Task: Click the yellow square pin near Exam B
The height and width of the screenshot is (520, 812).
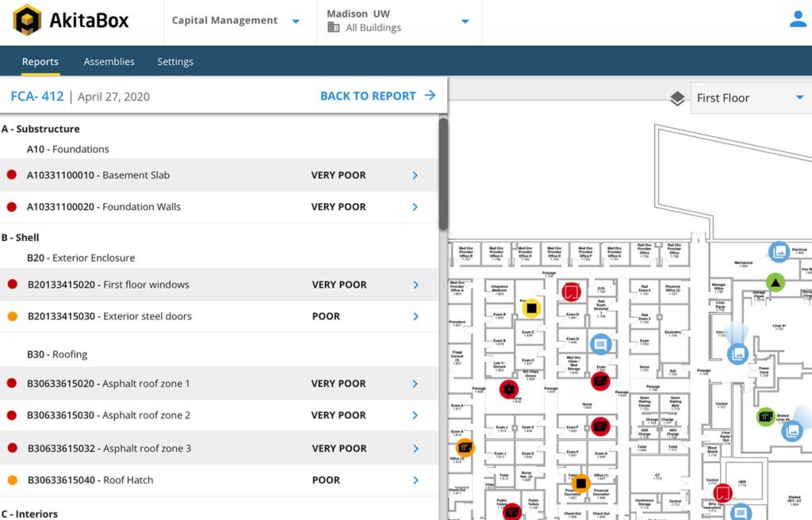Action: pyautogui.click(x=532, y=308)
